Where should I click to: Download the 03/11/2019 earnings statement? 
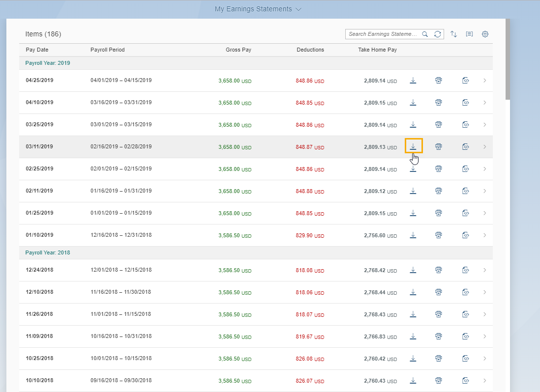413,146
